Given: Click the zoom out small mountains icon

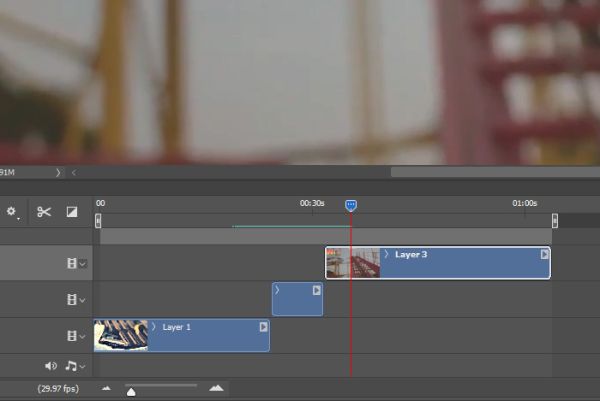Looking at the screenshot, I should point(106,389).
